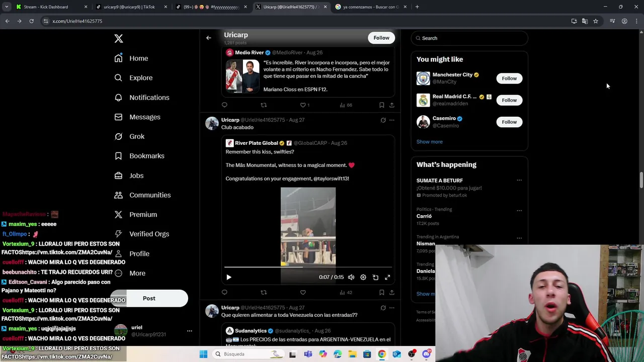Play the River Plate Global video
Image resolution: width=644 pixels, height=362 pixels.
click(x=229, y=277)
